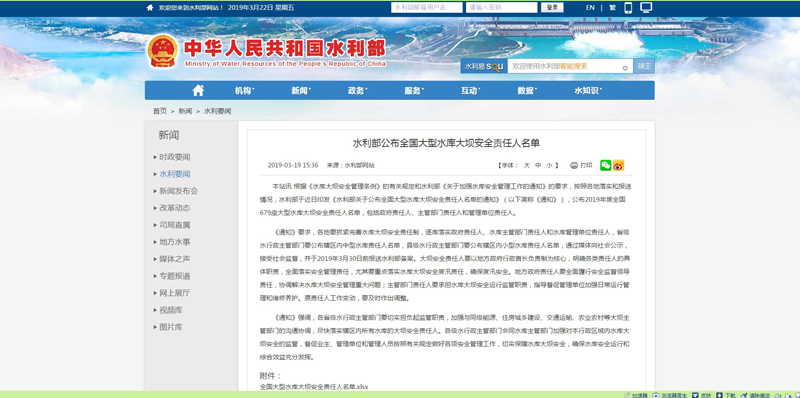Click the 水利易 SOU search logo

tap(484, 66)
